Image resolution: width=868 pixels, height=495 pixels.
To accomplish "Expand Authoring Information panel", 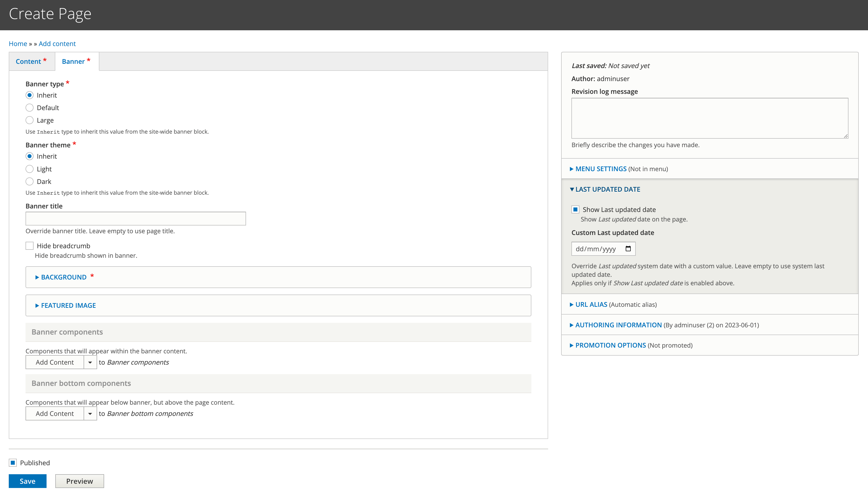I will (618, 325).
